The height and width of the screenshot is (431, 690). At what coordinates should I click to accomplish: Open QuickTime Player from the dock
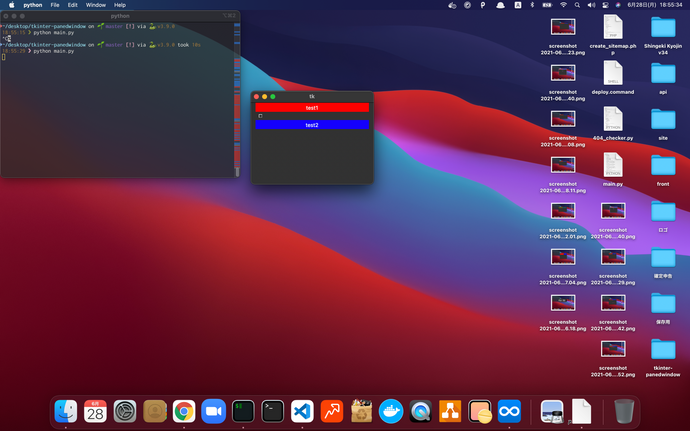[420, 411]
